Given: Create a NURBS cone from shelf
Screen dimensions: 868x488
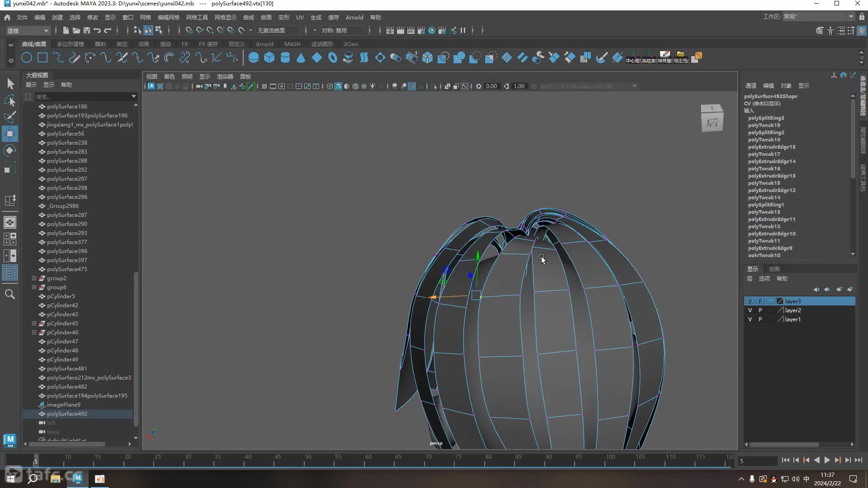Looking at the screenshot, I should [301, 58].
